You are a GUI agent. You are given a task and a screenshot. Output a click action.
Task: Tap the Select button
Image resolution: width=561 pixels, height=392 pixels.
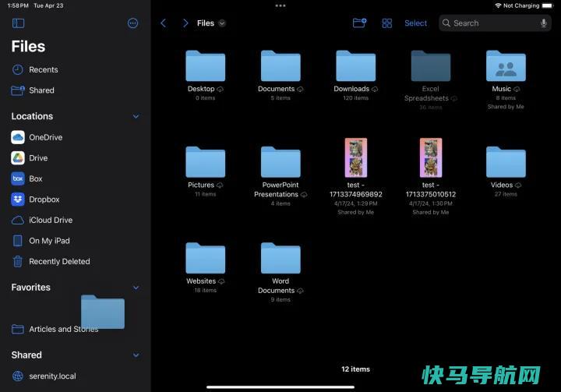pyautogui.click(x=415, y=23)
